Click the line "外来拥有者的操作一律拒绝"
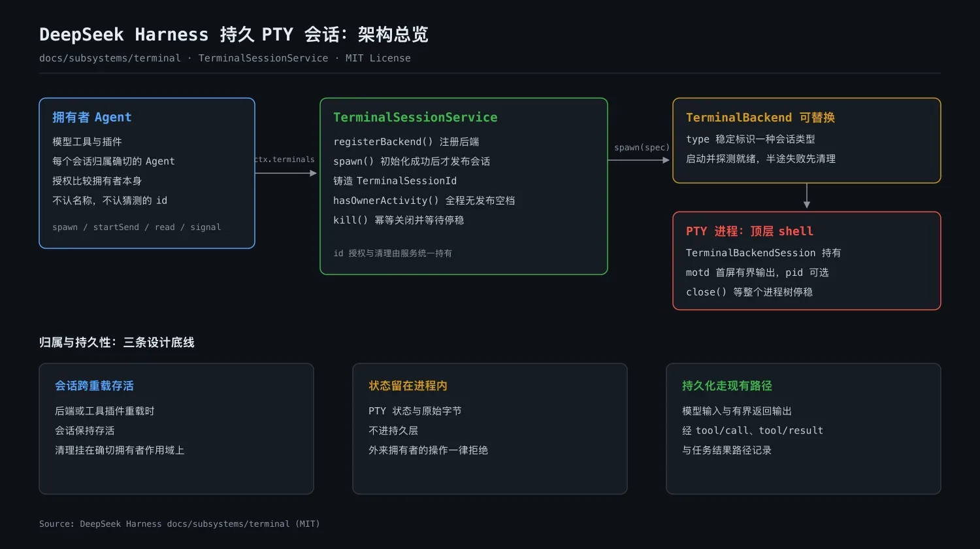 (428, 450)
